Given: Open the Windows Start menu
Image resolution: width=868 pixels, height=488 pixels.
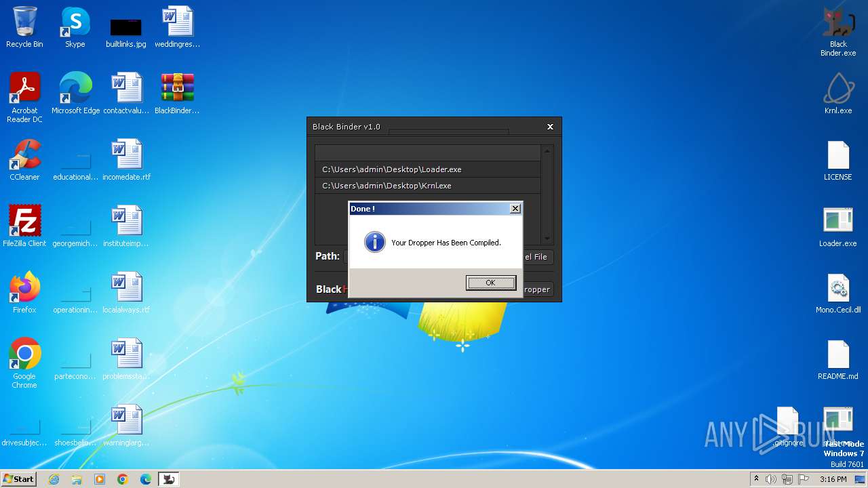Looking at the screenshot, I should (x=18, y=479).
